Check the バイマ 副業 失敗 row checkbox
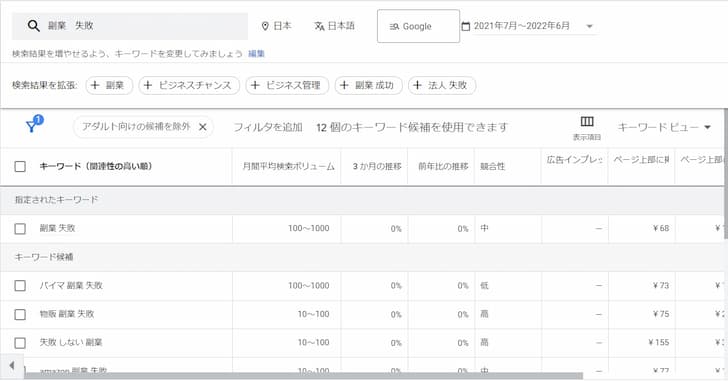728x381 pixels. 20,285
